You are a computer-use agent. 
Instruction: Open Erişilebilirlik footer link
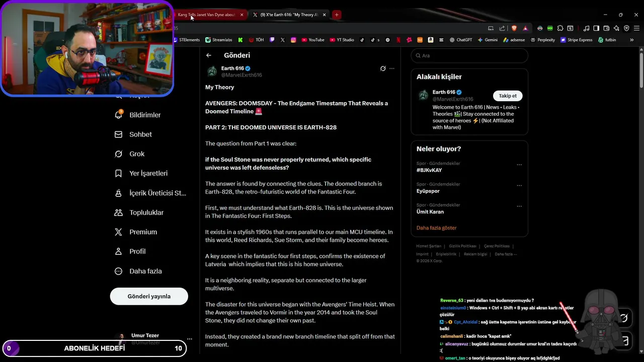(446, 254)
